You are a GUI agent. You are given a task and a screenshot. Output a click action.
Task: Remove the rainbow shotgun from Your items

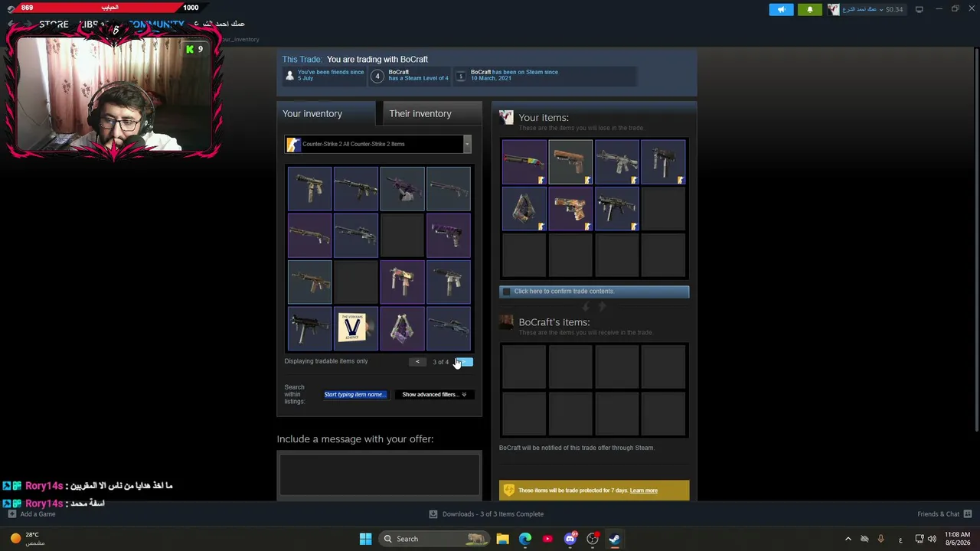(x=524, y=162)
